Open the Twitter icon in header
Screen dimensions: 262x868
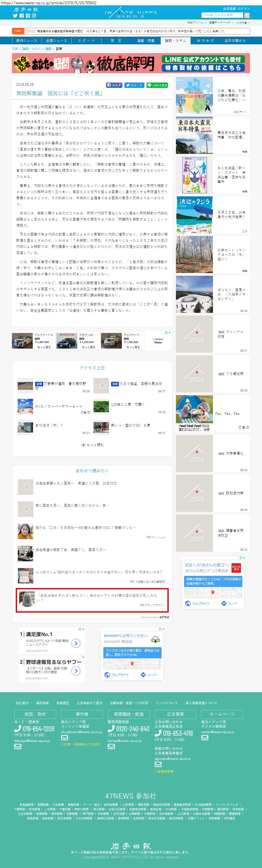tap(15, 15)
